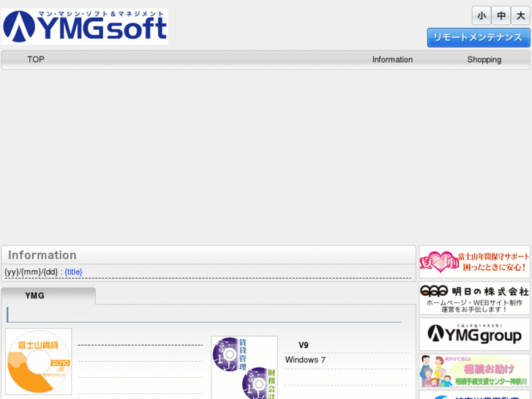Open Information in navigation bar

point(392,60)
